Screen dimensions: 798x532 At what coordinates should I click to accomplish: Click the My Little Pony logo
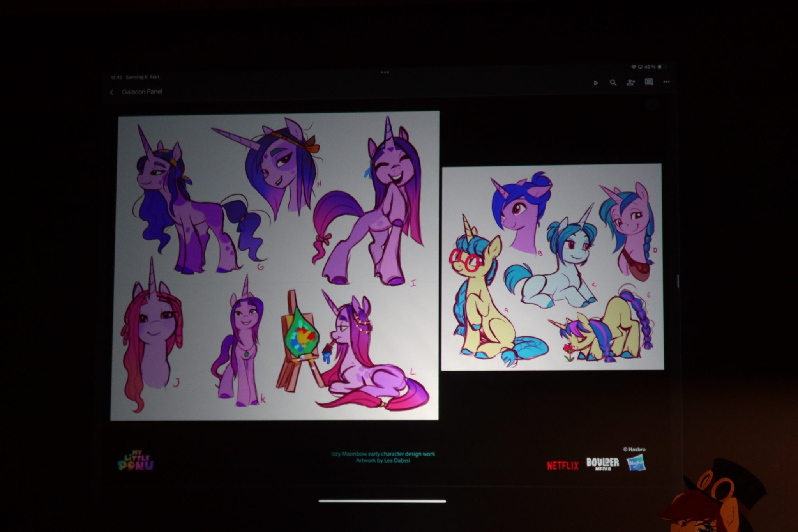pyautogui.click(x=136, y=461)
